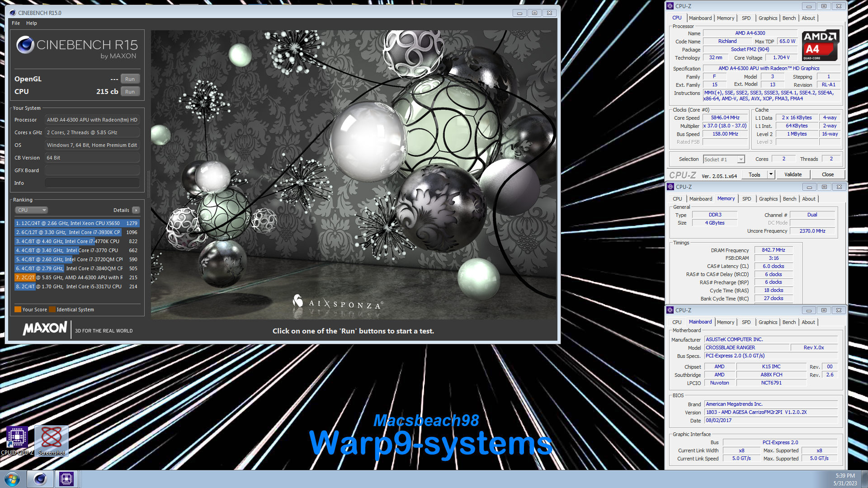
Task: Click the AMD A4 processor logo
Action: click(821, 46)
